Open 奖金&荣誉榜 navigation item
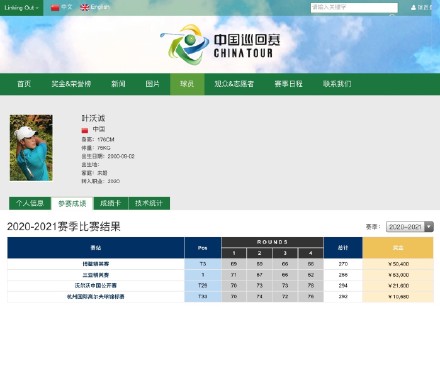This screenshot has height=383, width=440. (71, 84)
